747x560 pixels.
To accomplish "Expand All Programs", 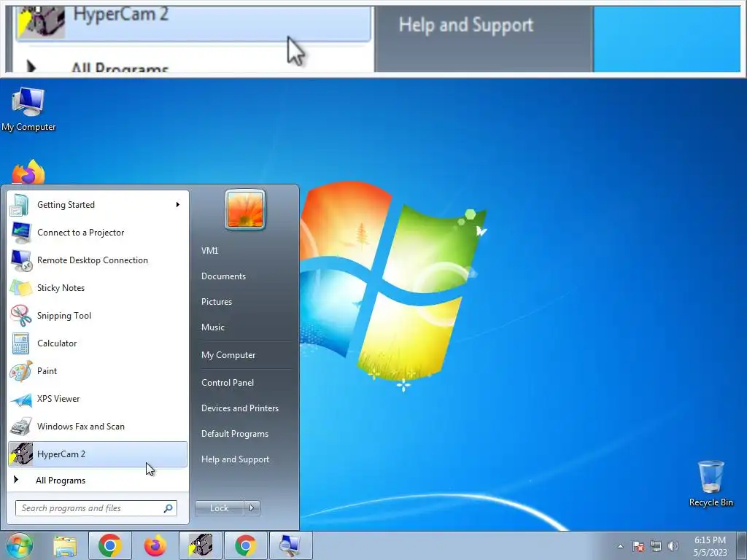I will pos(98,480).
